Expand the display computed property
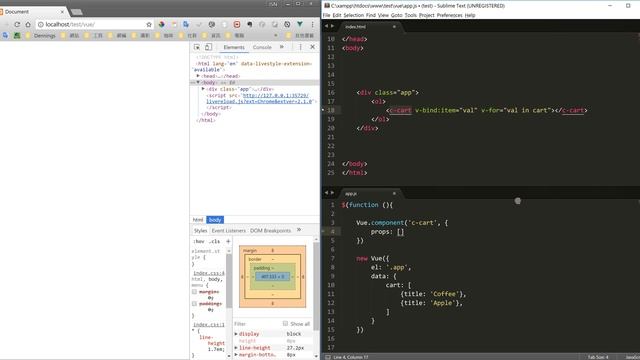Screen dimensions: 640x360 coord(236,334)
